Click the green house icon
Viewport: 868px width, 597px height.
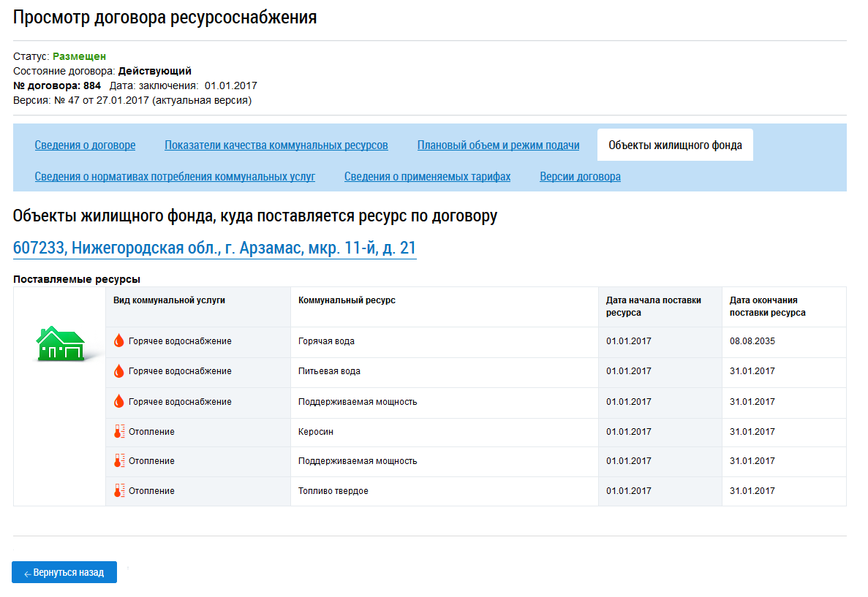[61, 343]
